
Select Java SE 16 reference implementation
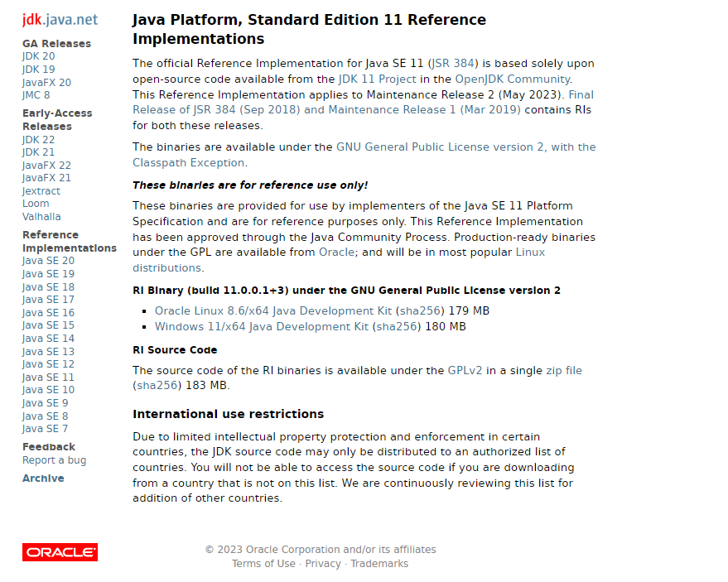tap(48, 312)
